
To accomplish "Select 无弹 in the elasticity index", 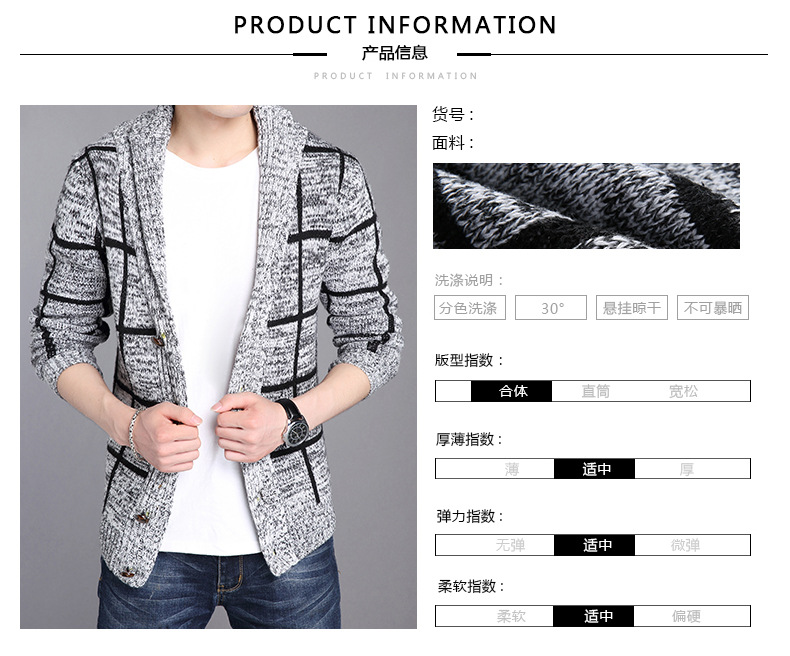I will (x=510, y=545).
